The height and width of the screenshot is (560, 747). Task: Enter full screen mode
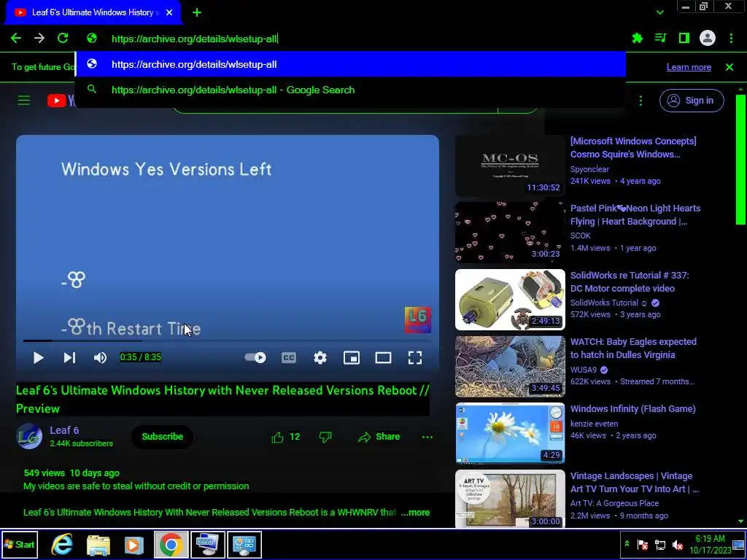tap(415, 357)
